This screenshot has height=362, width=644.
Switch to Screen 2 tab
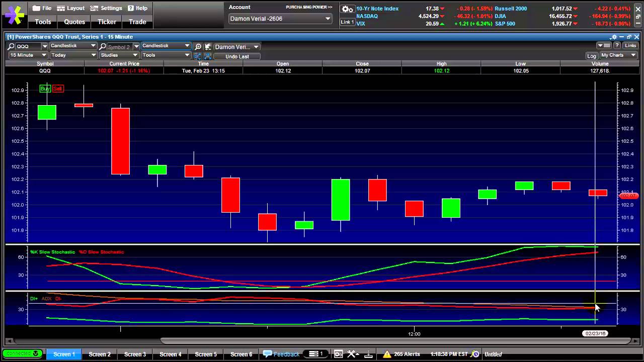point(100,354)
